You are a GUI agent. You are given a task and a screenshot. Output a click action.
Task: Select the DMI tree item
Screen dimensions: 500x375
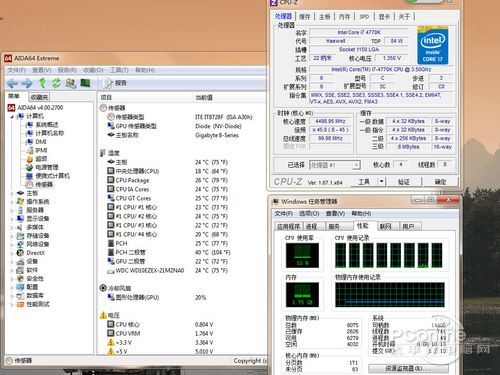click(41, 142)
